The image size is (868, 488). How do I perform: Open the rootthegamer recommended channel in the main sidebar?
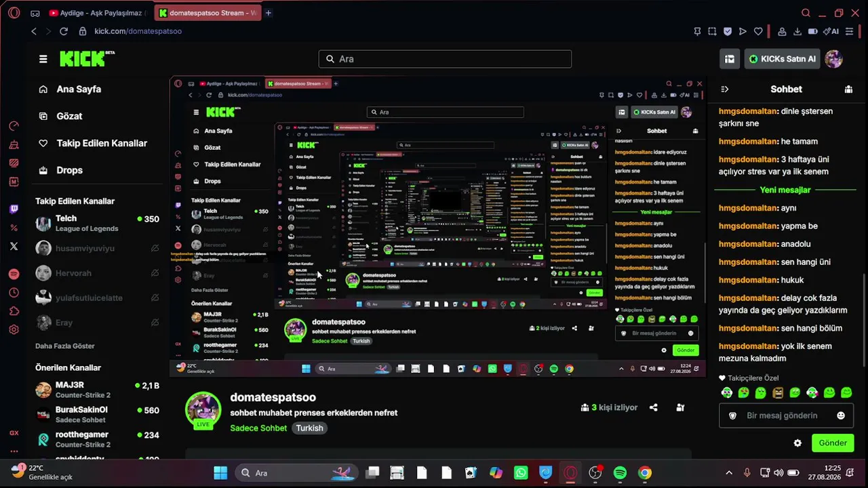tap(97, 439)
